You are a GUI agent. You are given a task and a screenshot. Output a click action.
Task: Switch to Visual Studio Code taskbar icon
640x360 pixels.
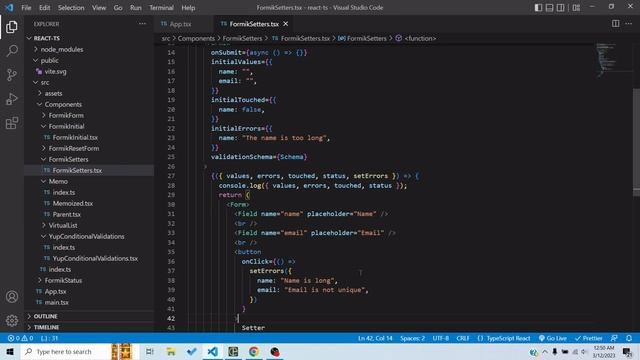212,351
